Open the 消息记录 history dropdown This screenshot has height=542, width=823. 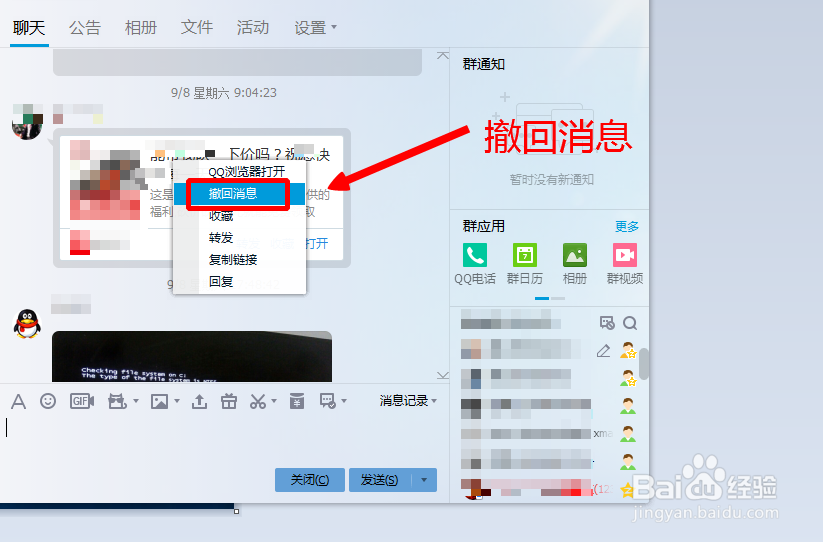tap(408, 401)
